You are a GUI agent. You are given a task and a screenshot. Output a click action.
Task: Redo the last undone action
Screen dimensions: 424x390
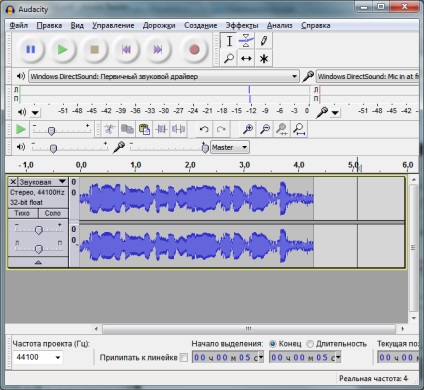coord(221,129)
